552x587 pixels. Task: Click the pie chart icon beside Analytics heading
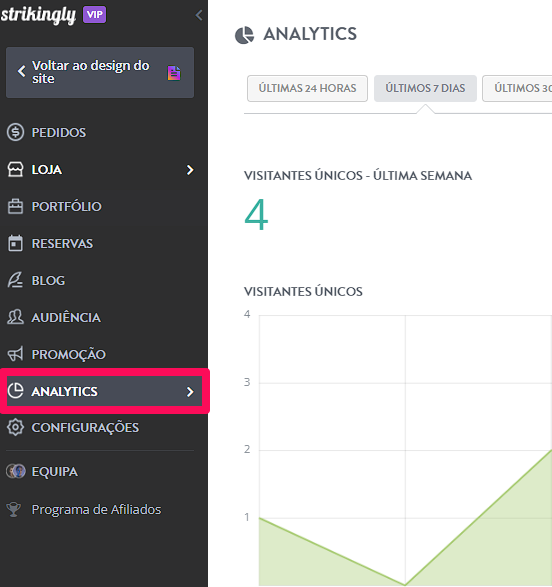pos(244,35)
